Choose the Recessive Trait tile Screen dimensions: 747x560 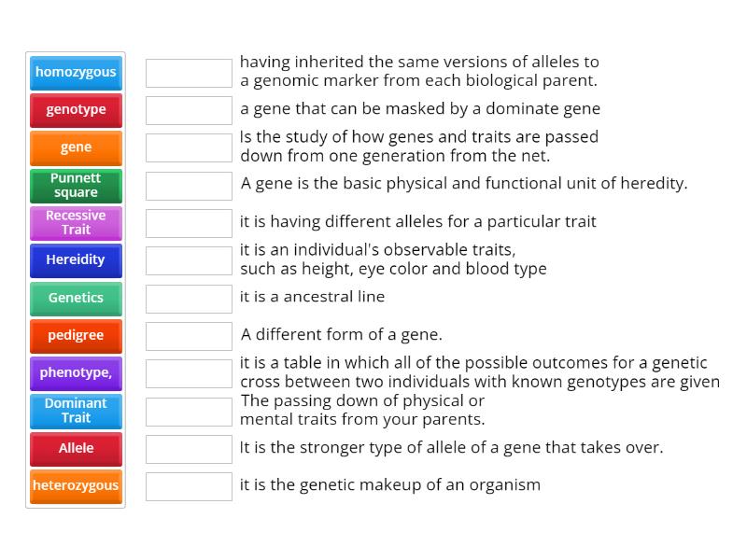[75, 223]
